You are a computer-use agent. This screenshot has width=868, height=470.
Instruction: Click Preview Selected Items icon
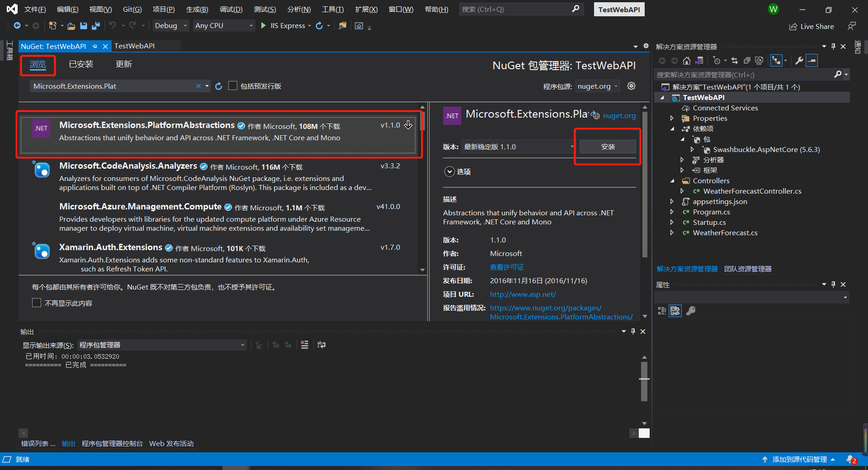tap(812, 61)
